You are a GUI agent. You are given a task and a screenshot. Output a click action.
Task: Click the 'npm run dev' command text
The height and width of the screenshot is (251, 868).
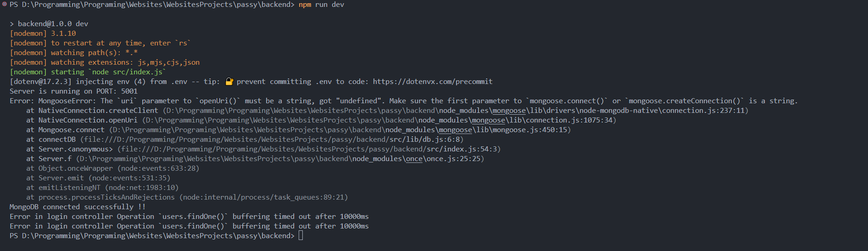(321, 5)
